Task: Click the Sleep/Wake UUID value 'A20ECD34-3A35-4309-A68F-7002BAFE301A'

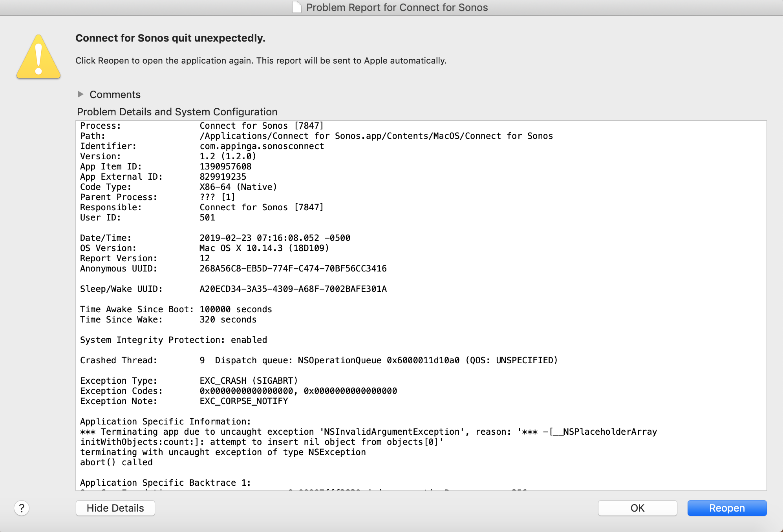Action: (x=293, y=289)
